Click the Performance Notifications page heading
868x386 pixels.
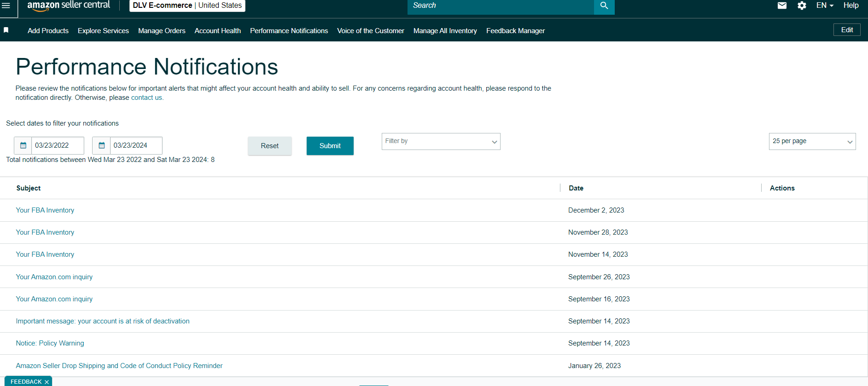coord(147,67)
